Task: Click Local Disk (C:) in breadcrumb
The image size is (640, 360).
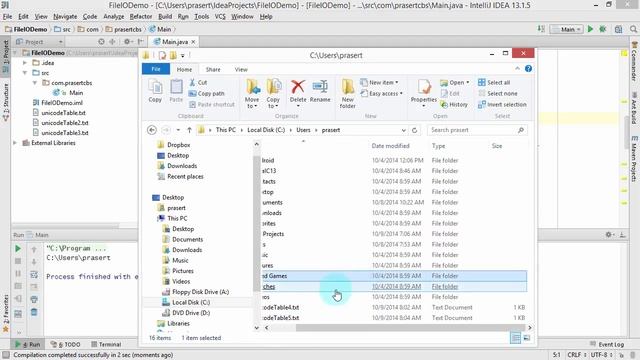Action: point(266,130)
